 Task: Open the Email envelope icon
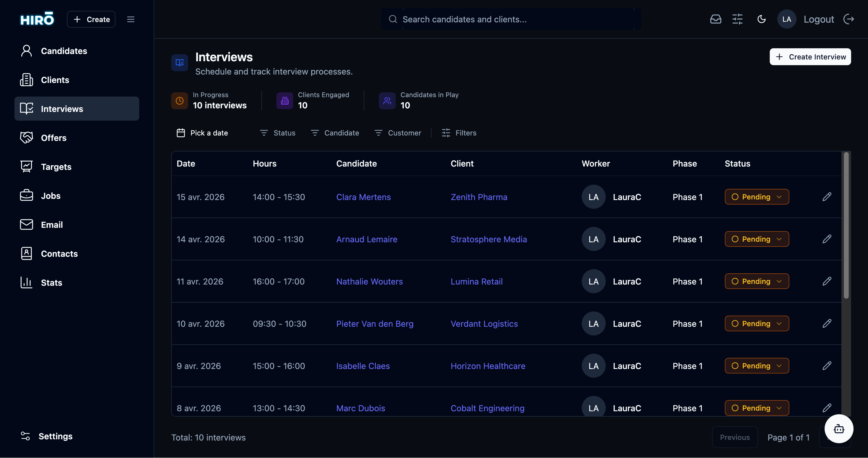(x=26, y=224)
